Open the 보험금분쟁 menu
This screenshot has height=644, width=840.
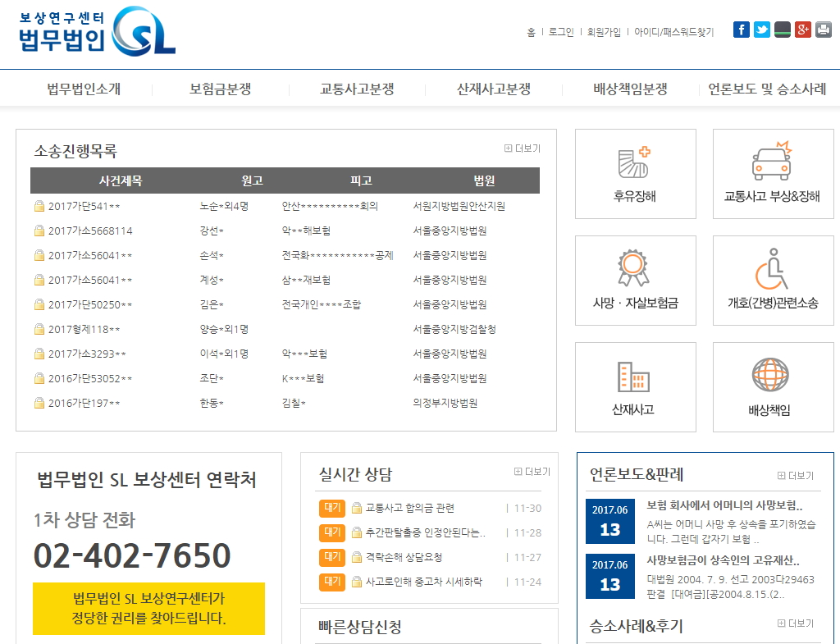pyautogui.click(x=220, y=89)
